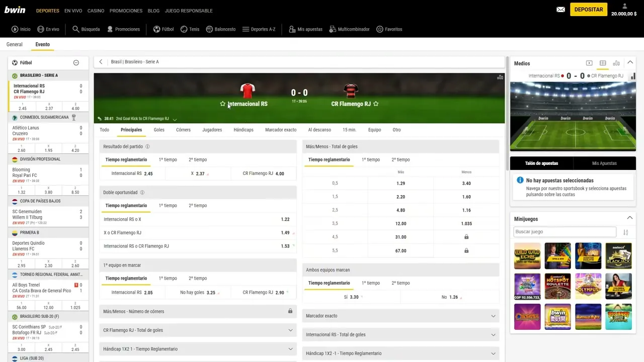Bet Ambos equipos marcan Sí 3.30
Viewport: 644px width, 362px height.
pyautogui.click(x=351, y=297)
